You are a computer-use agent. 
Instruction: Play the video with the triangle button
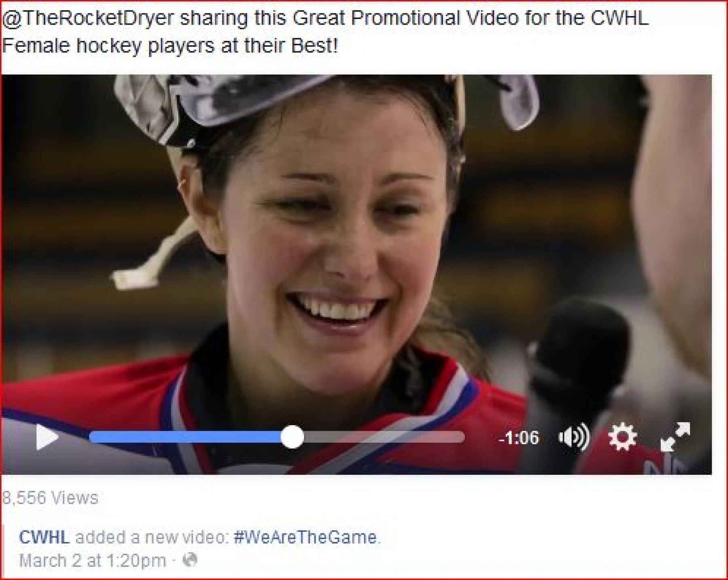(x=47, y=437)
